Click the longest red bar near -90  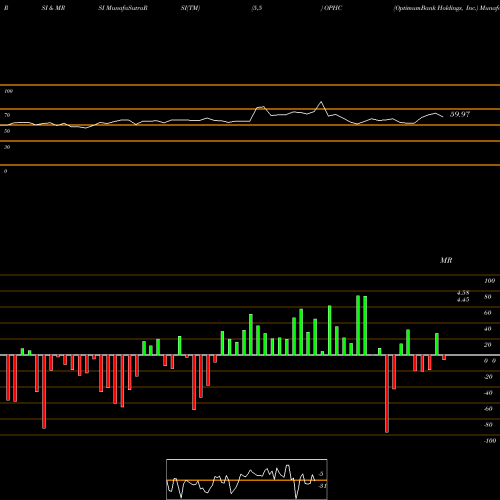coord(387,394)
